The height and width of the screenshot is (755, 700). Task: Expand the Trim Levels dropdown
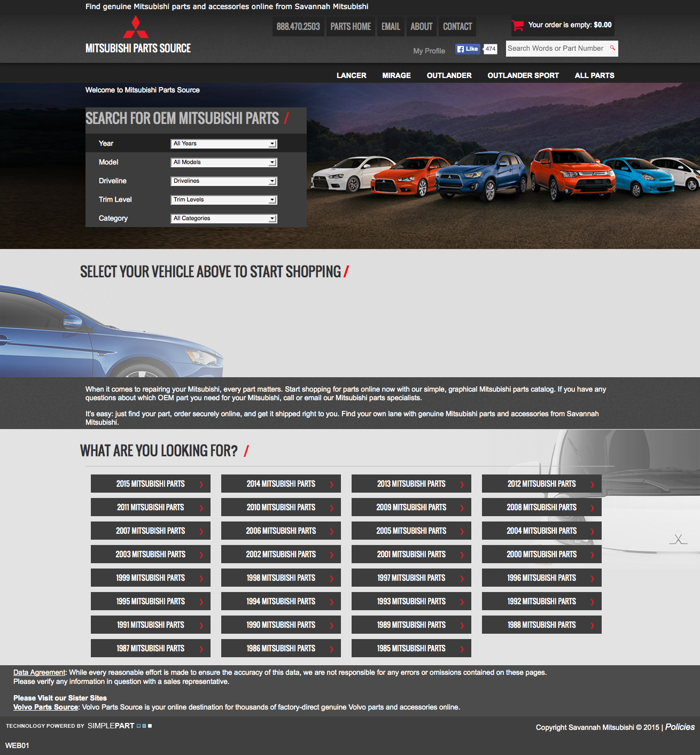click(223, 200)
